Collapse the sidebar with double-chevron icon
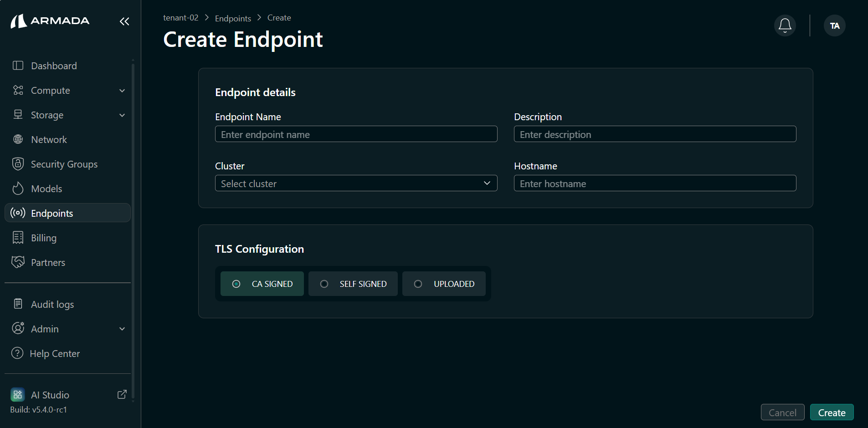This screenshot has width=868, height=428. point(124,21)
